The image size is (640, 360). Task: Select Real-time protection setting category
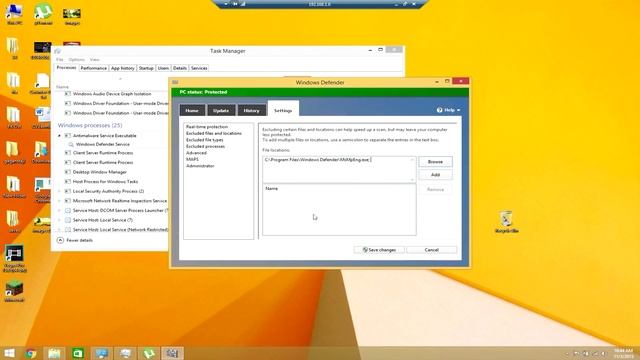(207, 127)
